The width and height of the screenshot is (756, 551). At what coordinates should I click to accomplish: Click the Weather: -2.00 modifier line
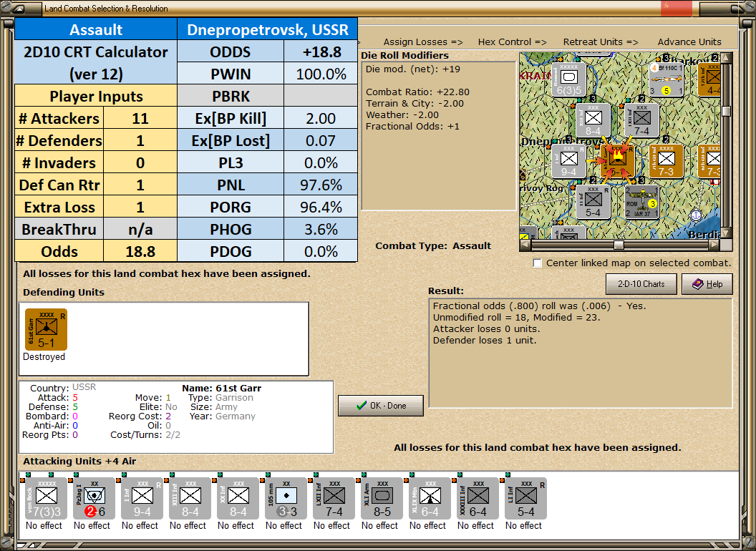pyautogui.click(x=402, y=115)
